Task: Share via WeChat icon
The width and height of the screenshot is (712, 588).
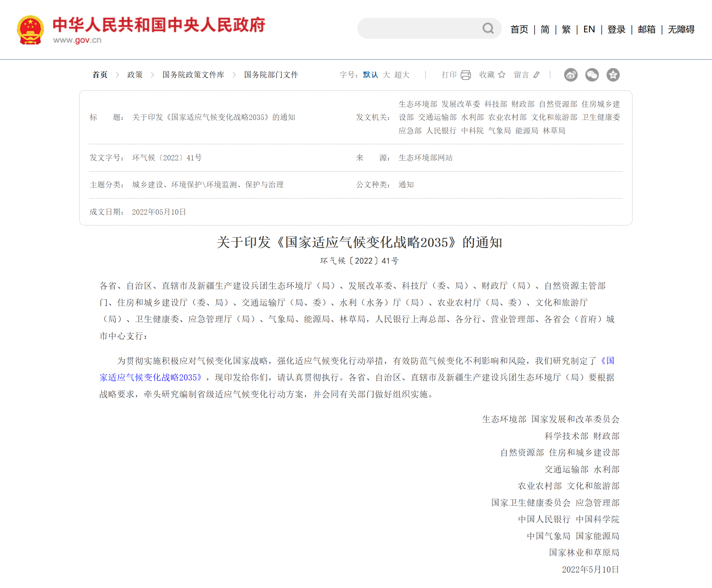Action: point(592,75)
